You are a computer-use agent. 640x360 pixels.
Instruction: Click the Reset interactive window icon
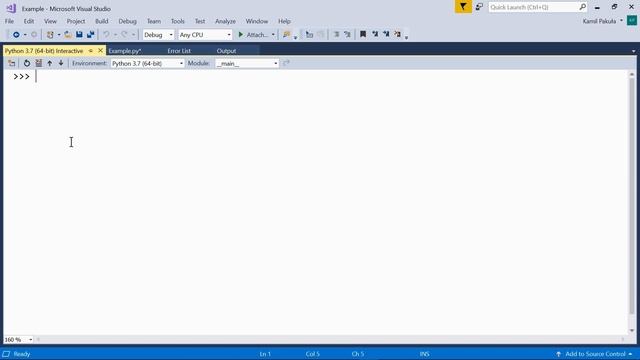(27, 63)
